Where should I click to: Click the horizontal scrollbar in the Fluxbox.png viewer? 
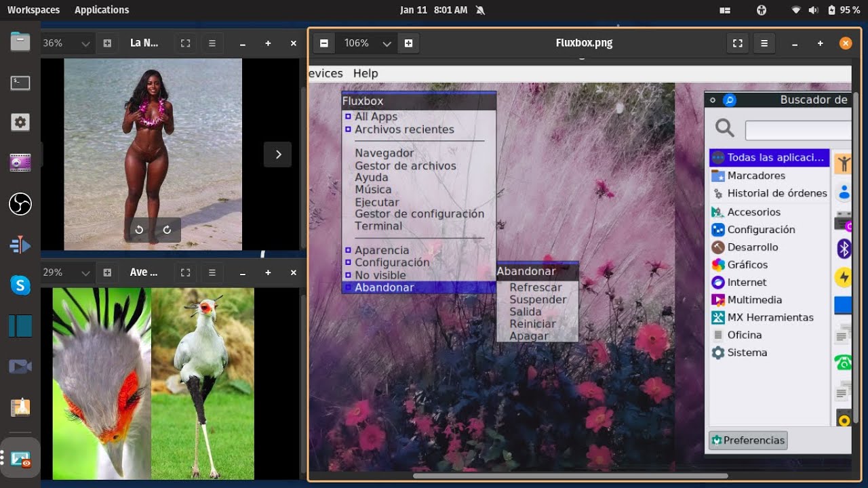click(x=570, y=476)
